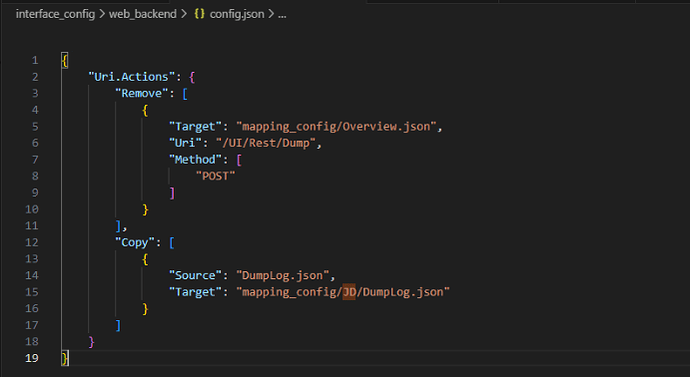Image resolution: width=690 pixels, height=377 pixels.
Task: Click line number 12 in gutter
Action: 32,242
